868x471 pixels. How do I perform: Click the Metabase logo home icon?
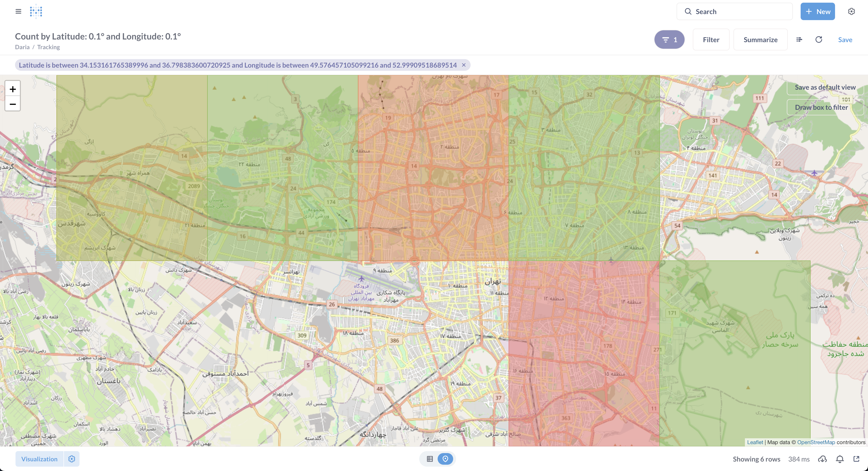tap(36, 11)
